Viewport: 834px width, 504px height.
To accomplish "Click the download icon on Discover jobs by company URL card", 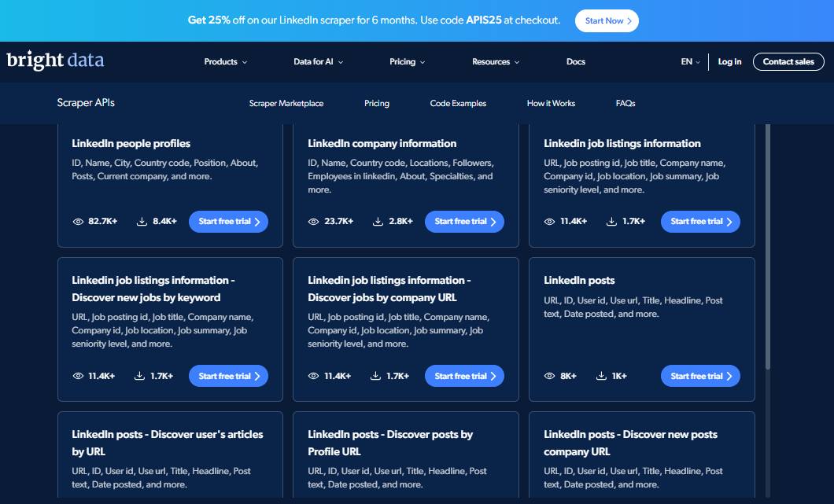I will [x=375, y=376].
